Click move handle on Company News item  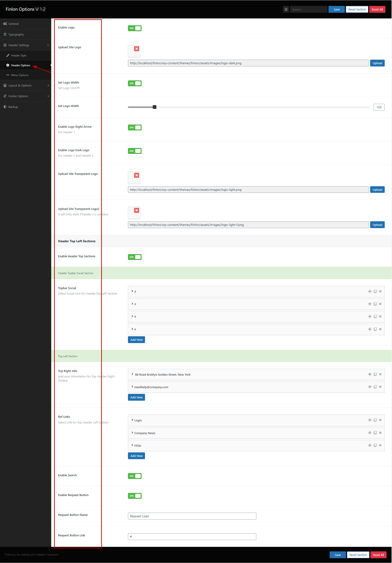pyautogui.click(x=370, y=433)
